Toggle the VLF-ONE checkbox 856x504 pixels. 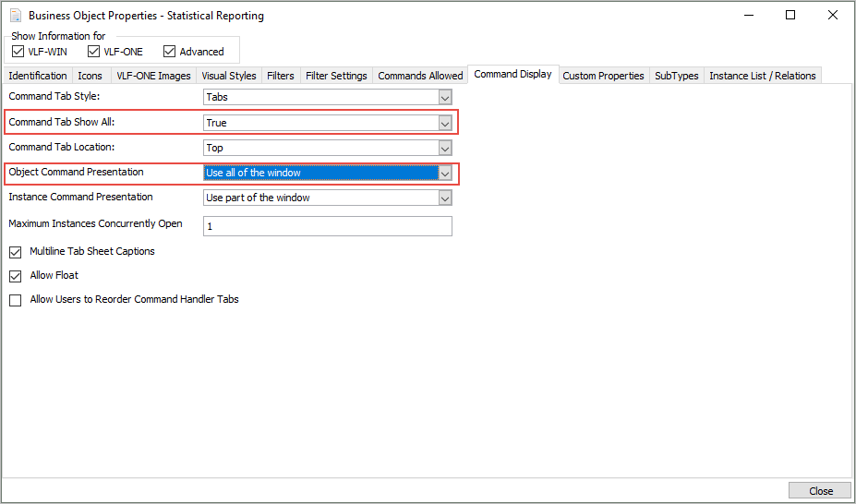click(x=94, y=52)
